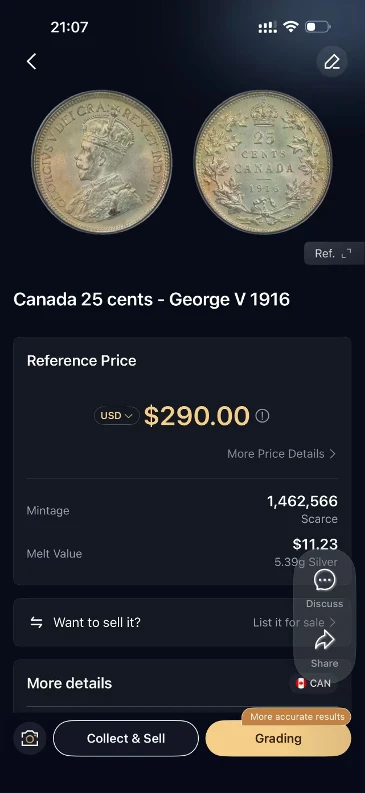Open More Price Details chevron
This screenshot has width=365, height=793.
pos(282,454)
